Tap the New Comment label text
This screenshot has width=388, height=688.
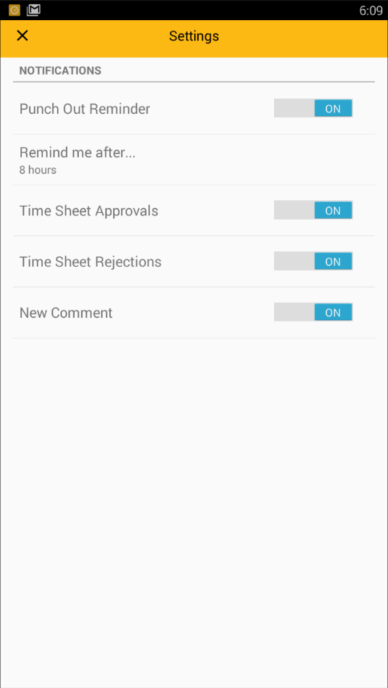tap(66, 313)
